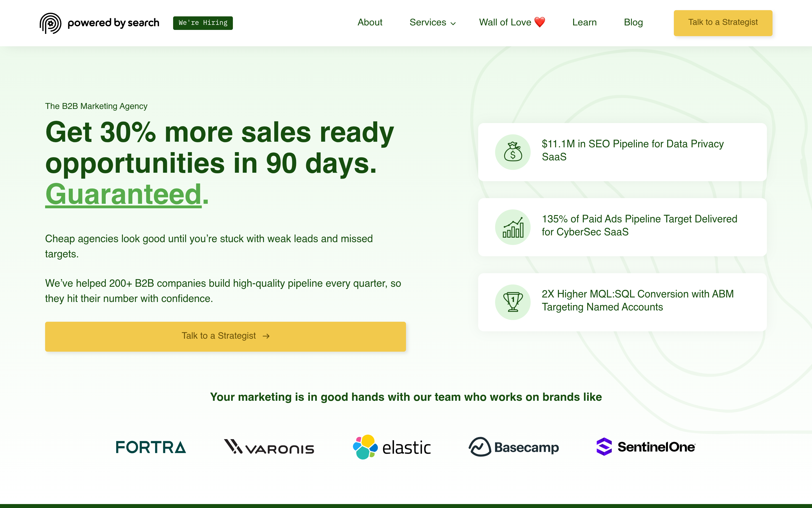Click the 'Cheap agencies look good' paragraph
Viewport: 812px width, 508px height.
209,246
